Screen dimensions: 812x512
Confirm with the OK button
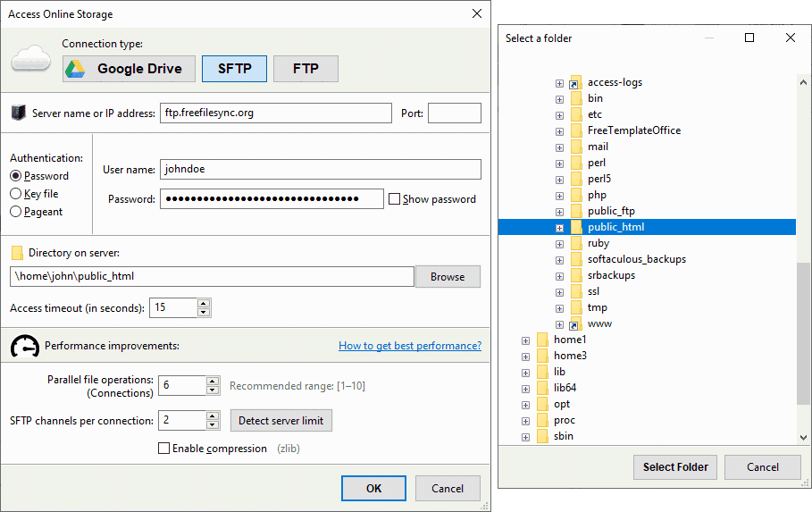(x=373, y=488)
